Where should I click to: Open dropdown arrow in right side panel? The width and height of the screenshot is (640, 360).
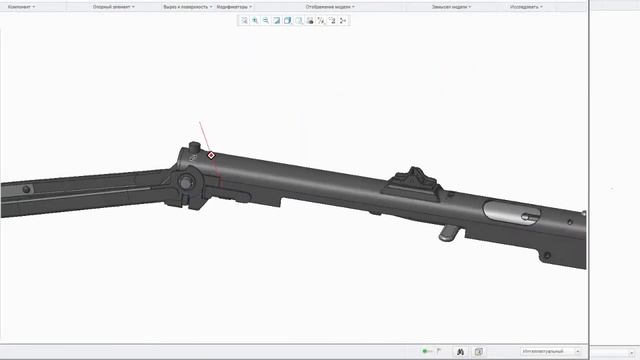click(x=631, y=352)
